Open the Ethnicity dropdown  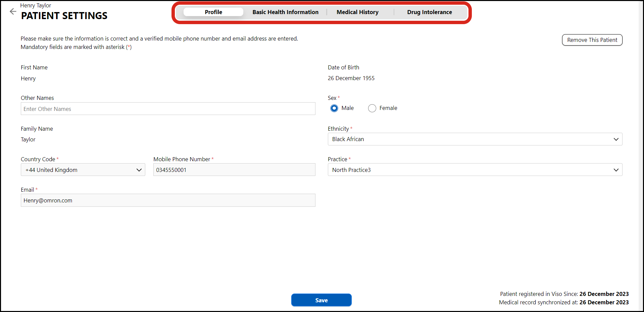pos(475,139)
